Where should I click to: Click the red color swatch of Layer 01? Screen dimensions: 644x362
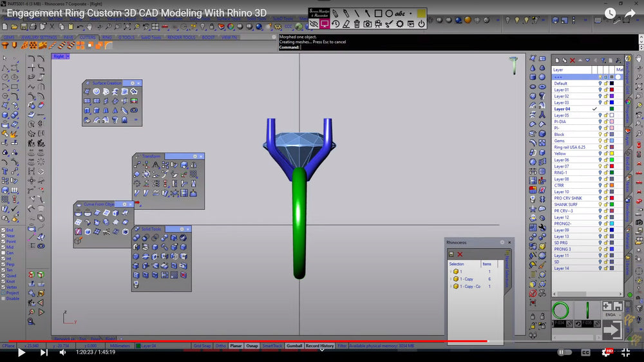(x=612, y=90)
